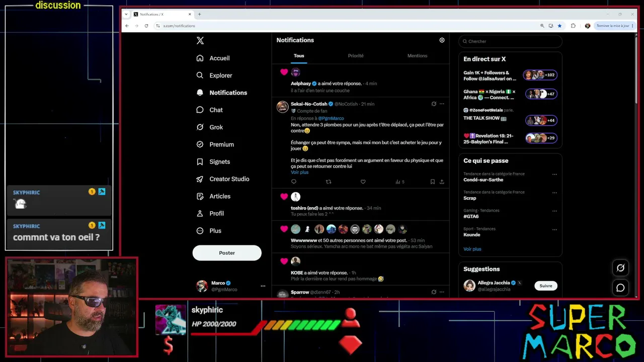This screenshot has width=644, height=362.
Task: Open options for Kounde trend
Action: (554, 230)
